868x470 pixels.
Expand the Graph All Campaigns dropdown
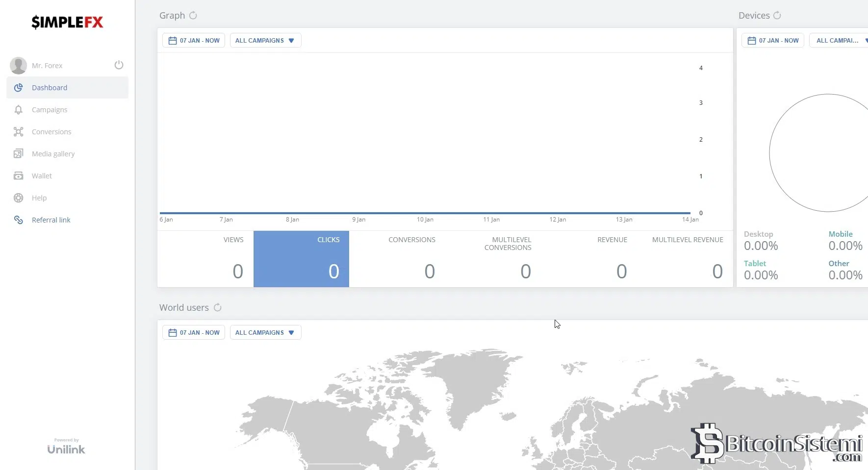pyautogui.click(x=265, y=41)
